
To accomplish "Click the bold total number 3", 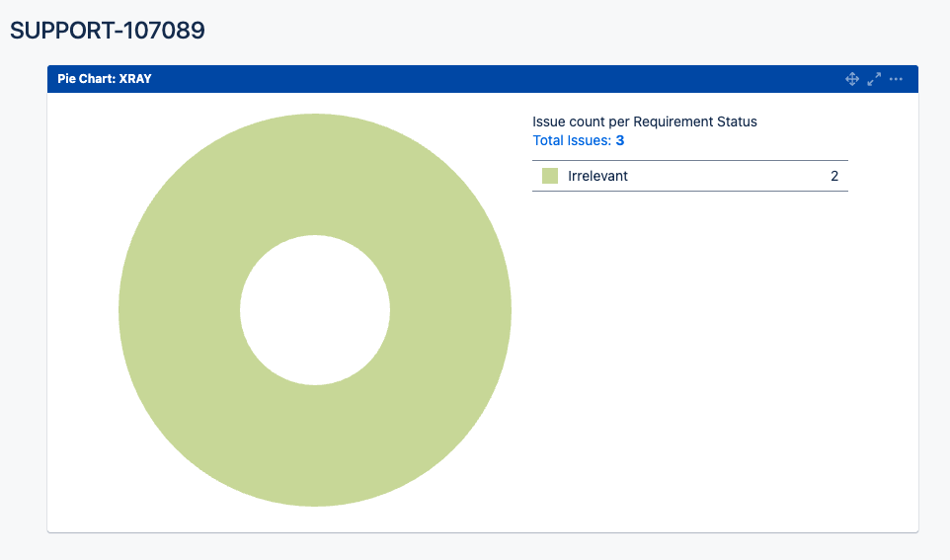I will pos(620,140).
